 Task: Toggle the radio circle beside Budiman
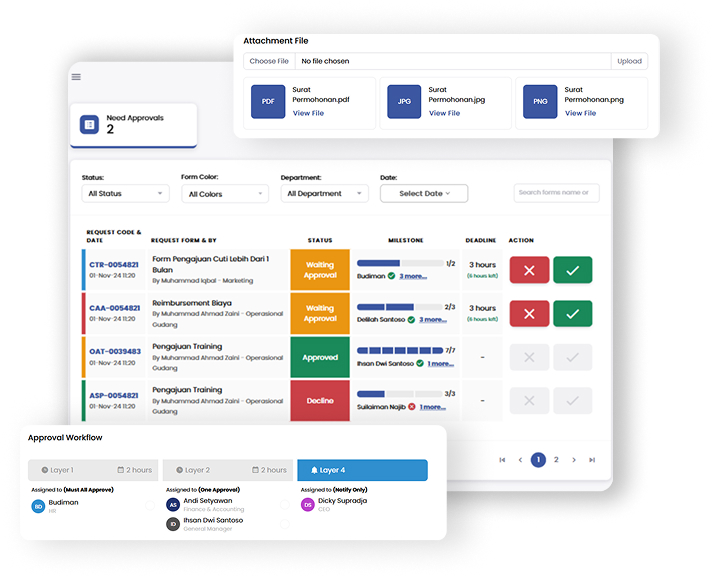pos(149,504)
